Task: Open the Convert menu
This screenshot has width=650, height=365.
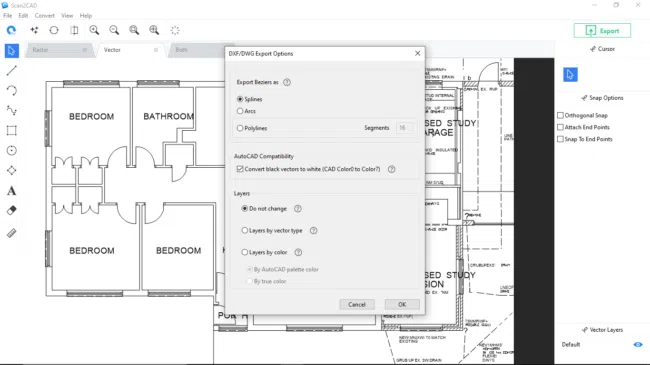Action: (x=45, y=15)
